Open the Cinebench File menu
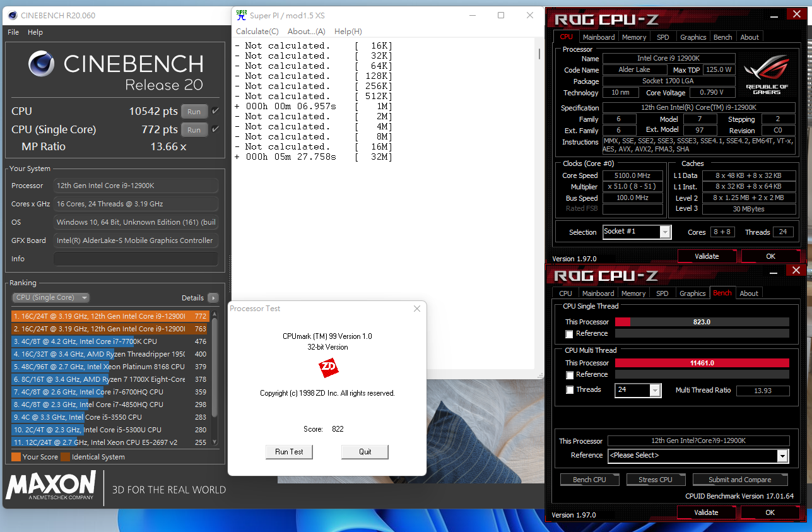The width and height of the screenshot is (812, 532). point(13,32)
